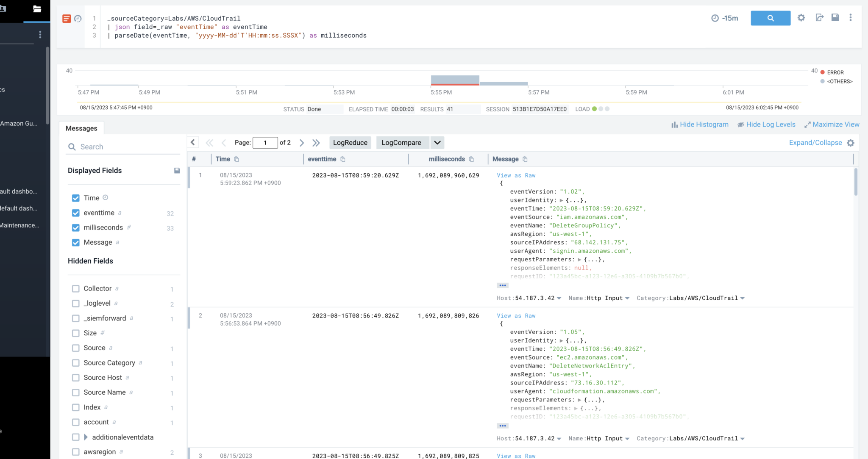Click the histogram bar near 5:55 PM
868x459 pixels.
point(455,80)
